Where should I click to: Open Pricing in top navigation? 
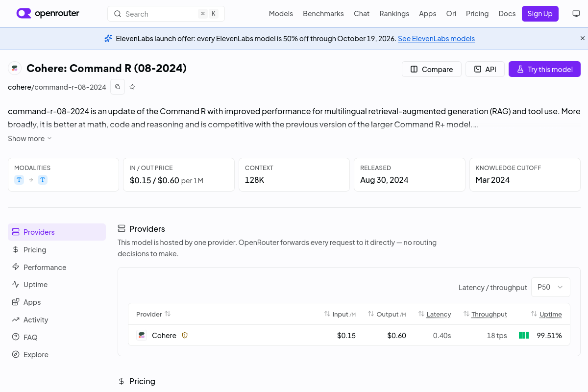tap(477, 14)
